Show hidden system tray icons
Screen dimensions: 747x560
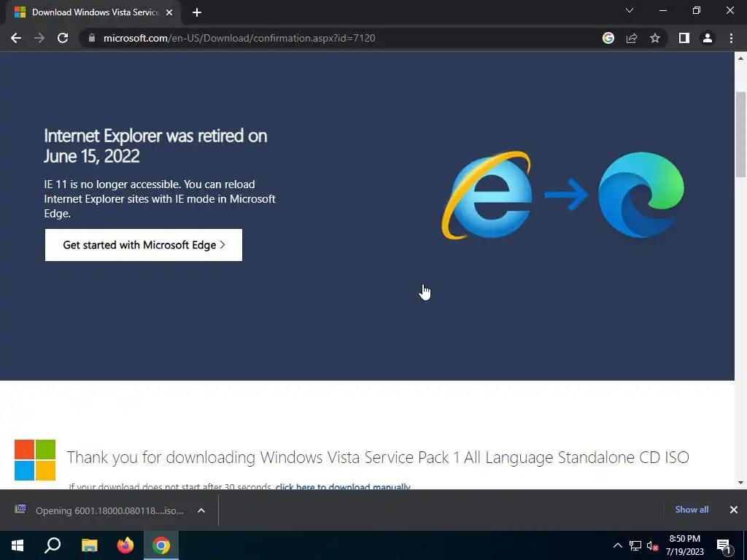(617, 545)
